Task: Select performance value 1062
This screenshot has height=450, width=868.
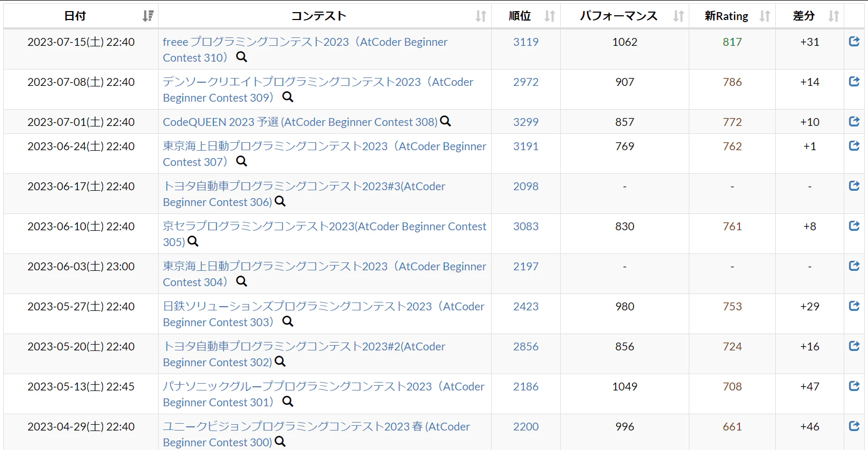Action: click(625, 42)
